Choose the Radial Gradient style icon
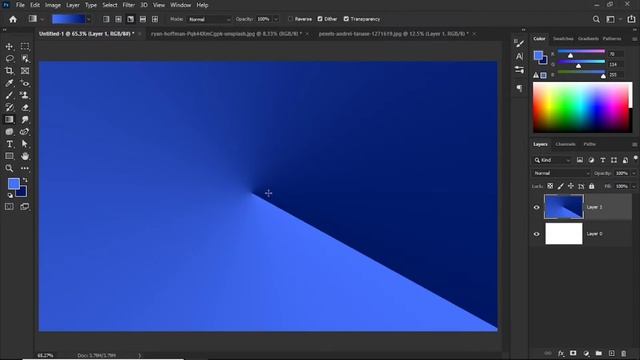 pos(118,19)
